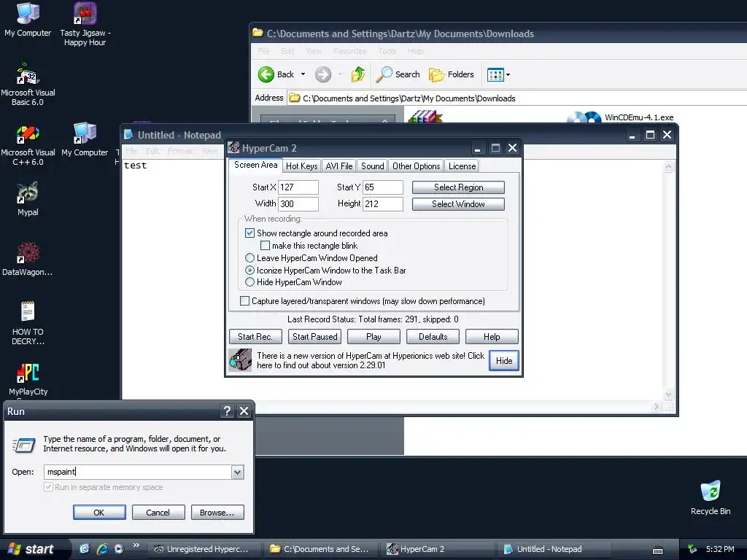The width and height of the screenshot is (747, 560).
Task: Click the Notepad vertical scrollbar up arrow
Action: pyautogui.click(x=668, y=167)
